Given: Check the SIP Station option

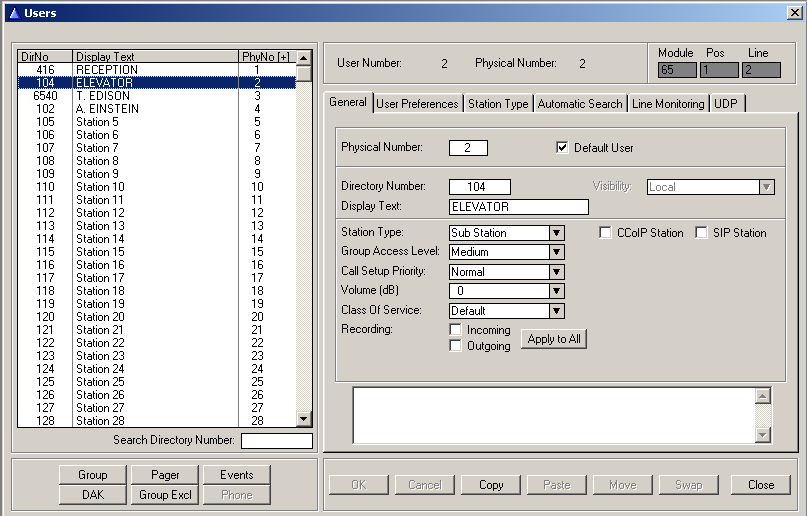Looking at the screenshot, I should coord(701,233).
